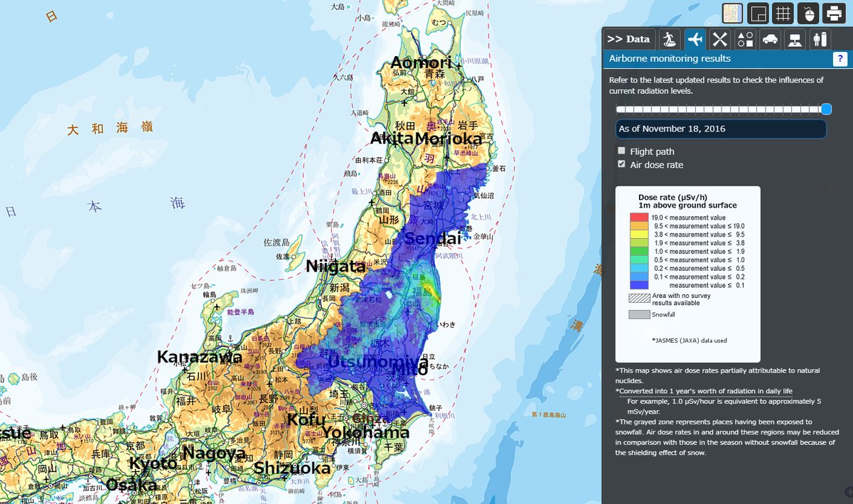Open the shapes symbol icon tab

(x=745, y=39)
